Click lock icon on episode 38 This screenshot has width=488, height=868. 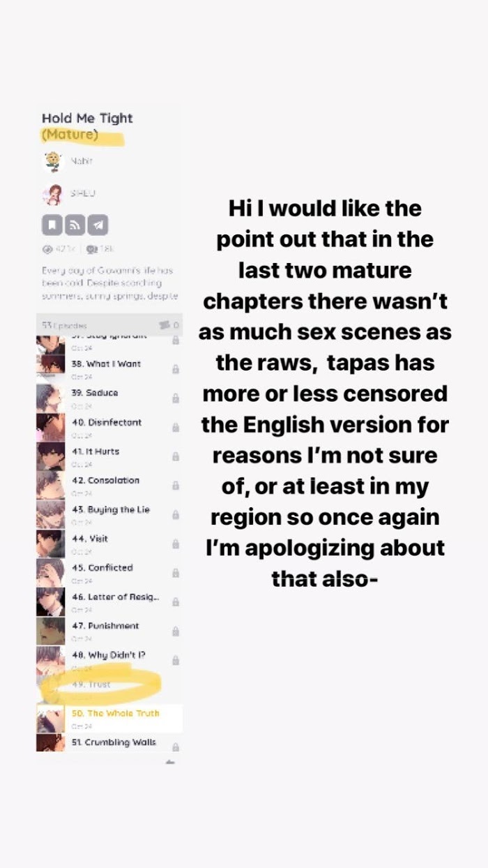click(175, 369)
